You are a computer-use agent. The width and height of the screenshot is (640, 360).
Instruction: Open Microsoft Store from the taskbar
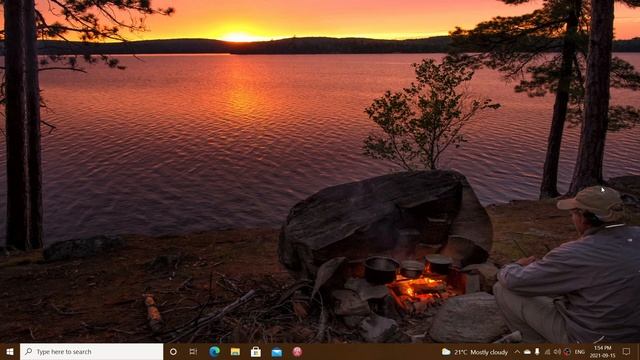pos(256,351)
